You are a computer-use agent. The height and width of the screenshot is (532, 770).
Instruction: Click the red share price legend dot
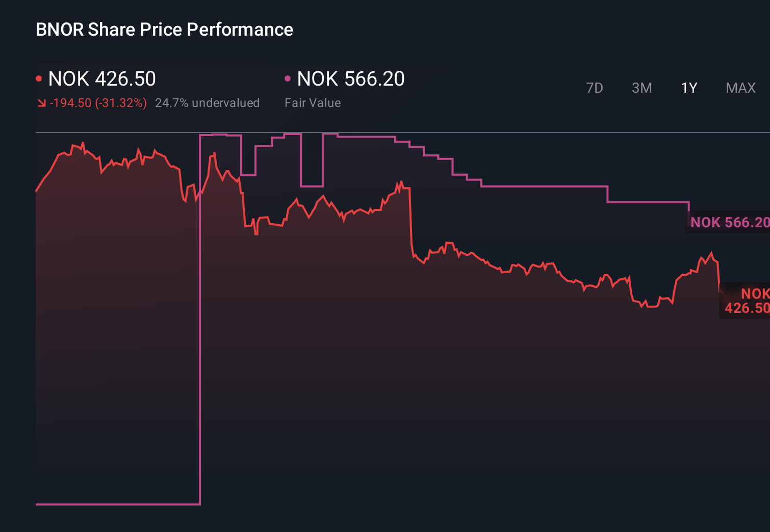coord(40,78)
